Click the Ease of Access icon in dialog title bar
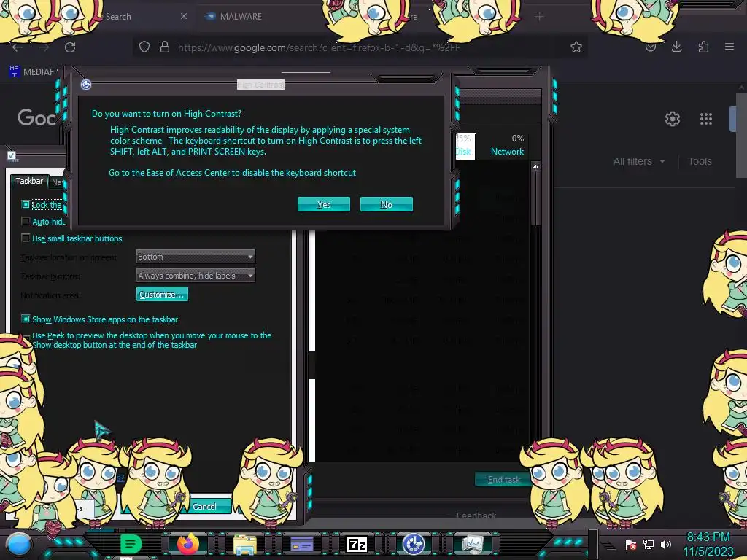747x560 pixels. pyautogui.click(x=86, y=85)
